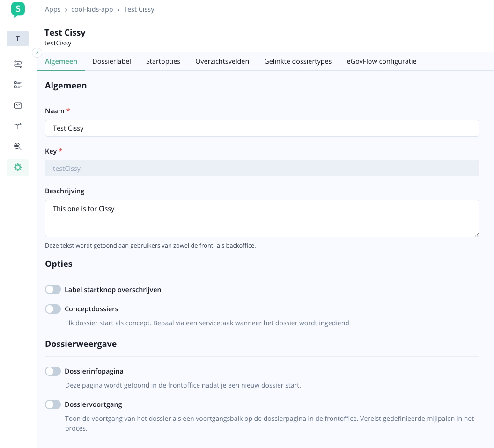Enable Label startknop overschrijven toggle
This screenshot has height=448, width=494.
point(53,290)
